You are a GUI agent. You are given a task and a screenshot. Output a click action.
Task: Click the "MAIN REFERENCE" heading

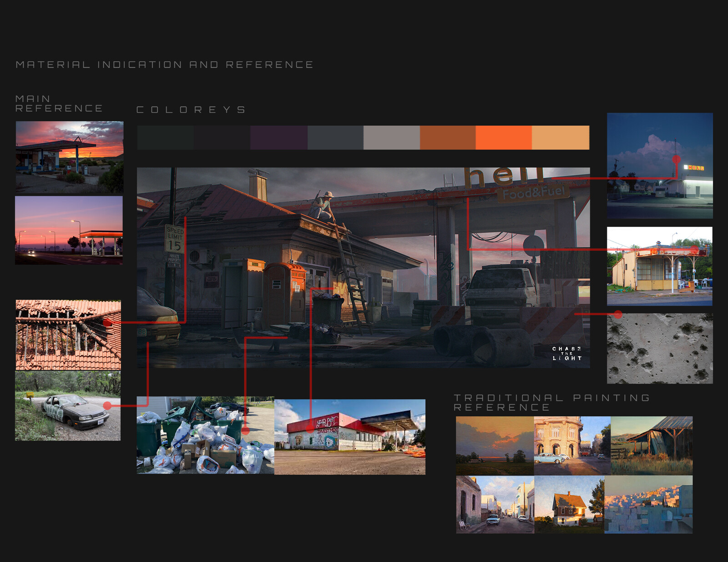(59, 104)
